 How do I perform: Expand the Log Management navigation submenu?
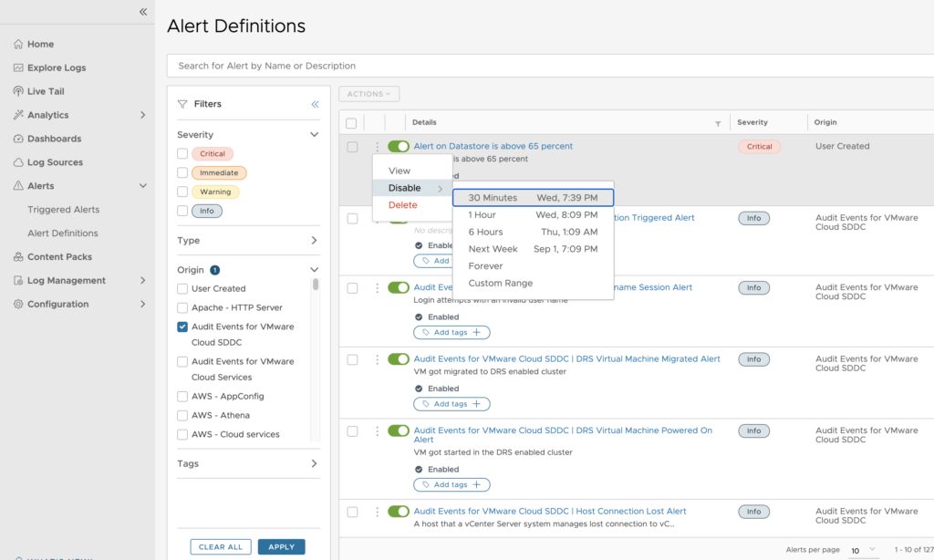(143, 281)
